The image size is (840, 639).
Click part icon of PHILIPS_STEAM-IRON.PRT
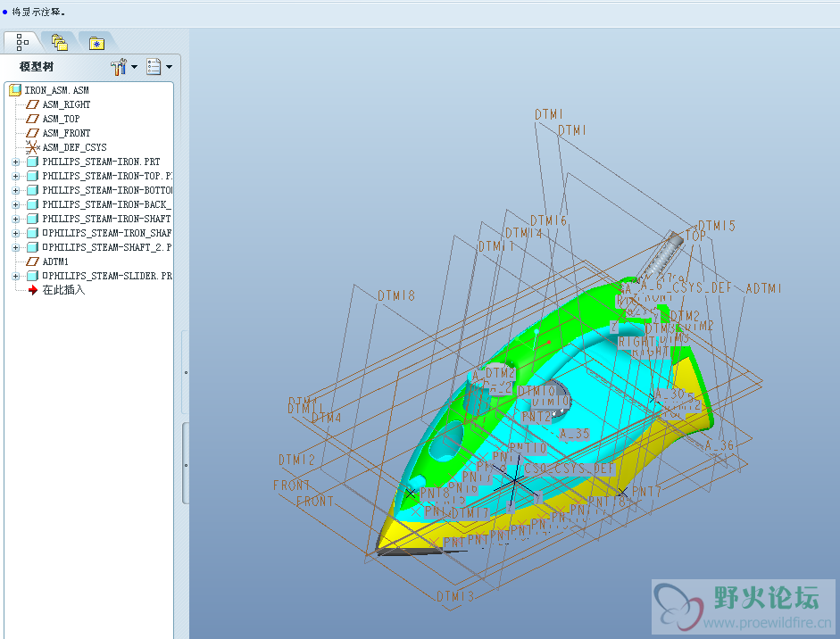[x=33, y=162]
